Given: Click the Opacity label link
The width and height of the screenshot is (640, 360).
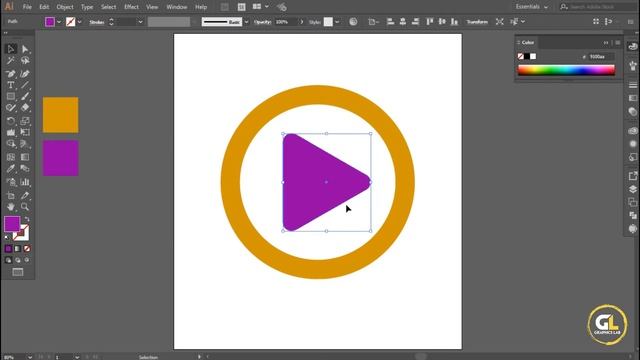Looking at the screenshot, I should point(262,22).
